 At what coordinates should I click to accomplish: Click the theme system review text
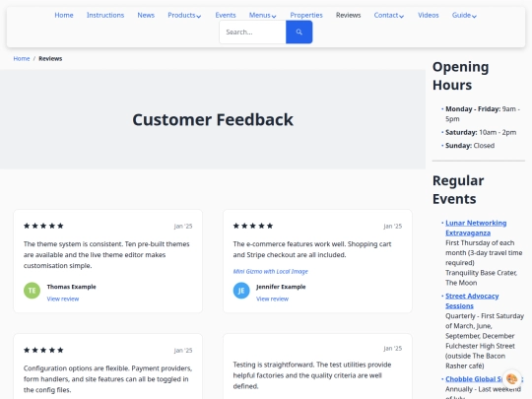106,255
